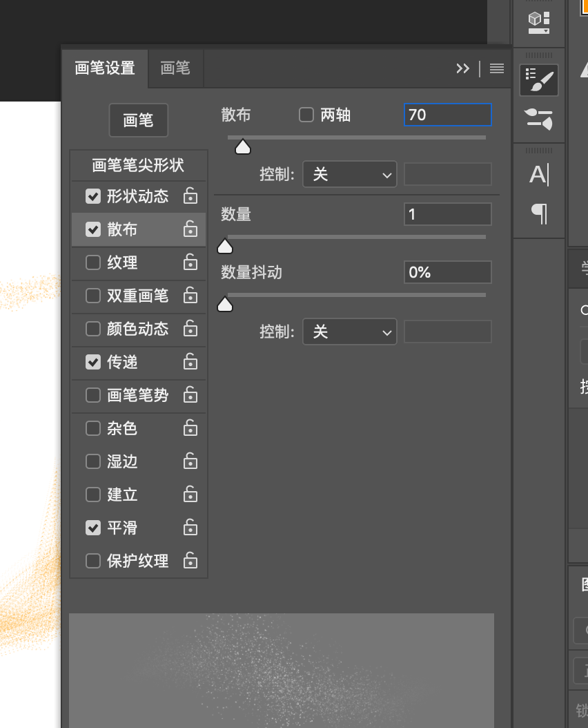Open the brush settings panel flyout menu

point(497,68)
